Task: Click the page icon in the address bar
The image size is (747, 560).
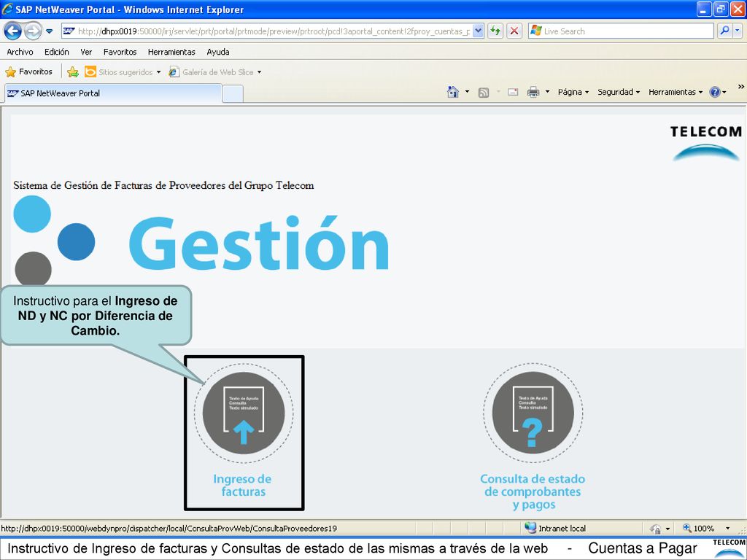Action: click(69, 31)
